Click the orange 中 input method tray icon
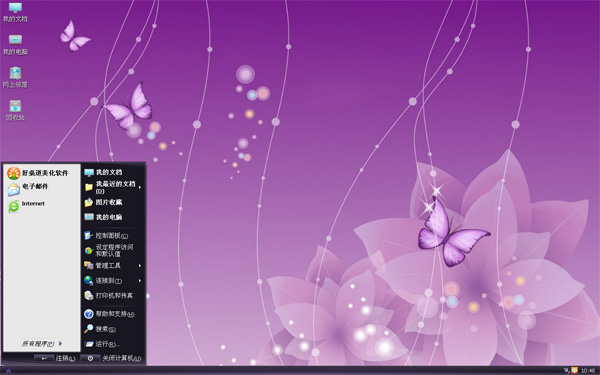 (x=574, y=370)
